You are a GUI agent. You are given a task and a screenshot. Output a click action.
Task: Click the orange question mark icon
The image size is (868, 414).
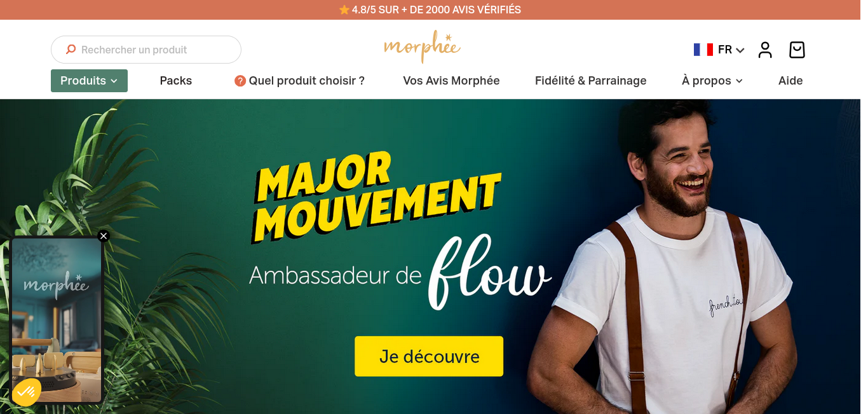pyautogui.click(x=240, y=81)
